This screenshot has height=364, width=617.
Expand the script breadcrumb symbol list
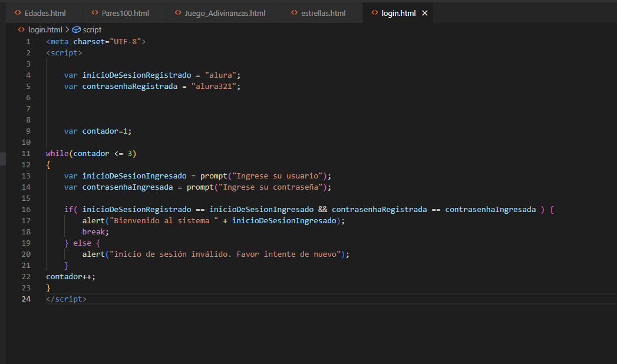[92, 29]
